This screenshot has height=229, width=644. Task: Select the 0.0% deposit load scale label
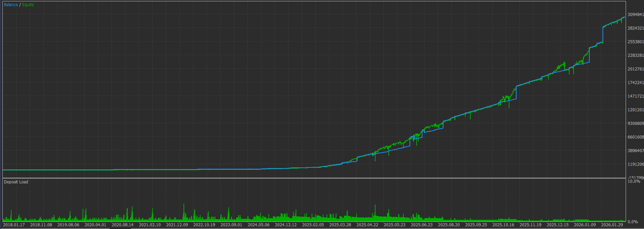click(633, 222)
